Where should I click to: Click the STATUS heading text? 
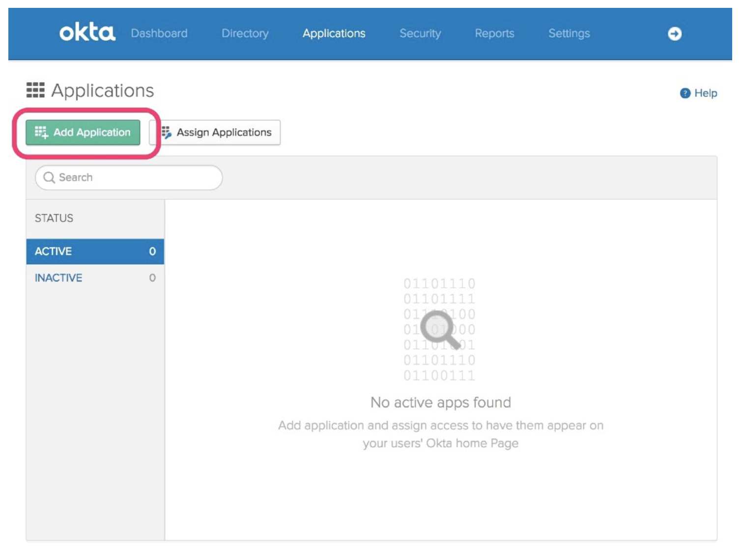click(54, 218)
